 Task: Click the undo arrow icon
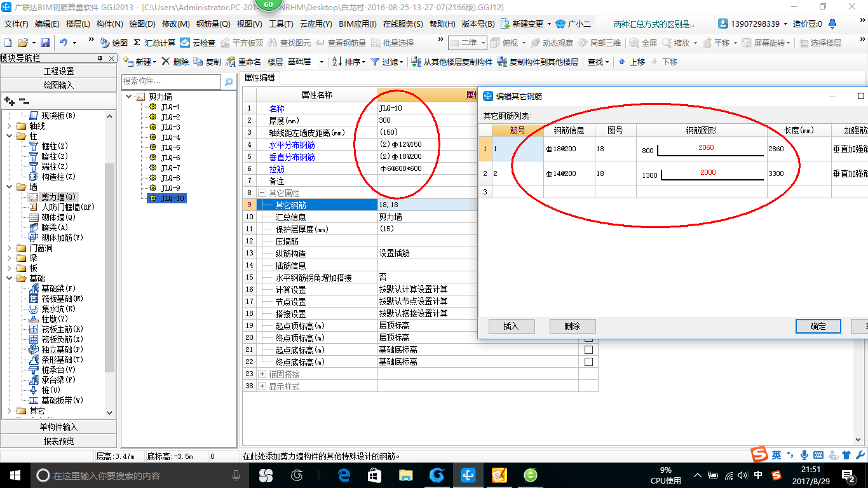(64, 43)
